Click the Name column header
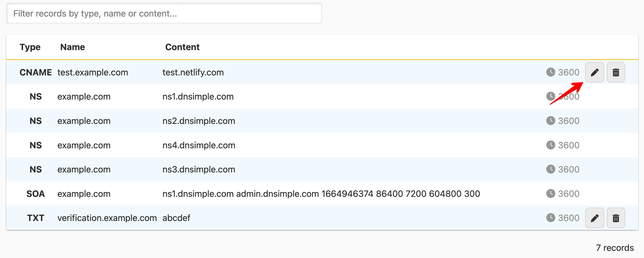This screenshot has width=644, height=258. point(72,47)
